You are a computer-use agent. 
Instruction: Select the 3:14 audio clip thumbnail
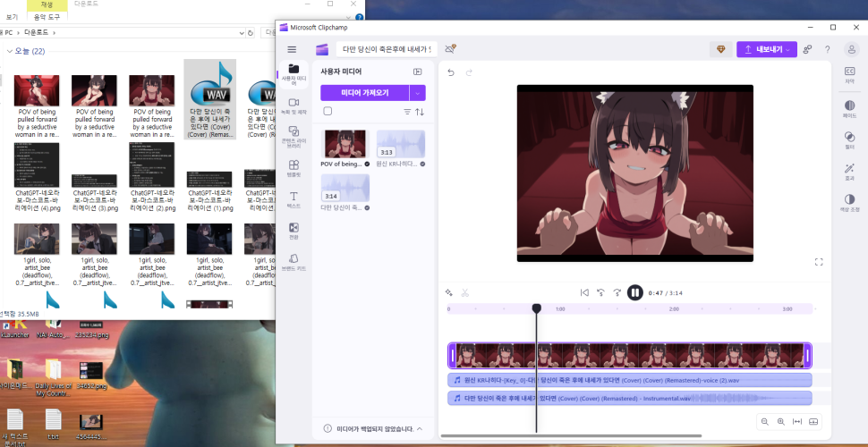[345, 188]
